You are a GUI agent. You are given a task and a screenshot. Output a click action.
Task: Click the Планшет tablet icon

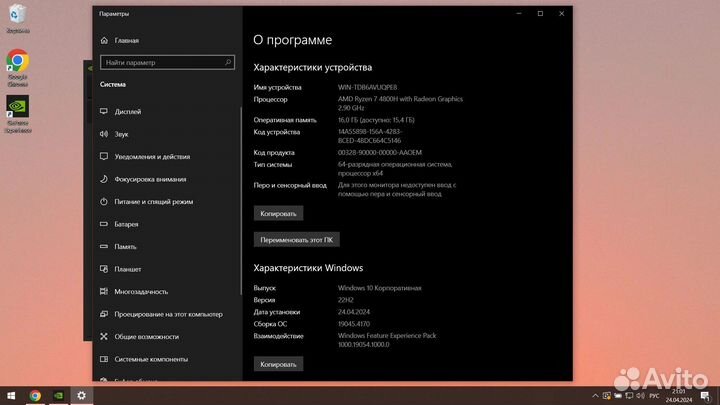pyautogui.click(x=104, y=269)
